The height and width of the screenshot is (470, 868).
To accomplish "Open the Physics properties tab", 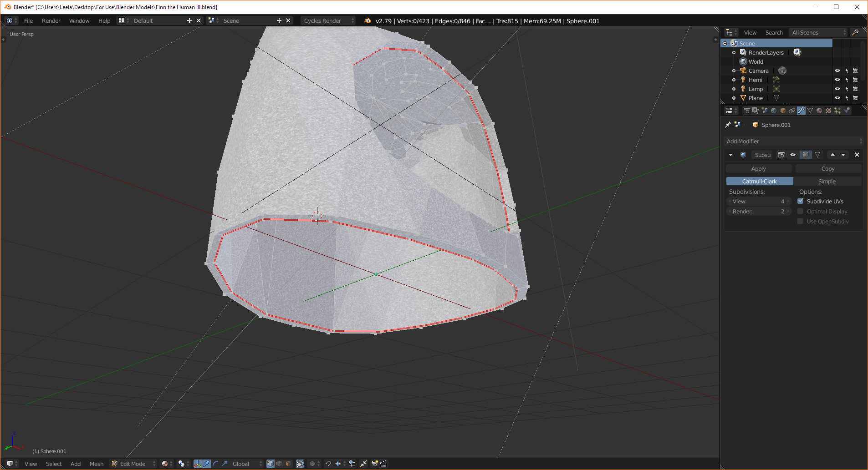I will (847, 111).
